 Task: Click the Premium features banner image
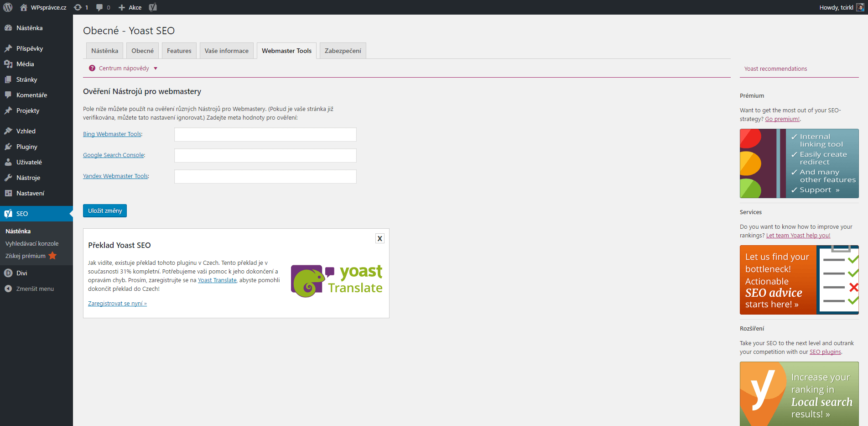799,163
